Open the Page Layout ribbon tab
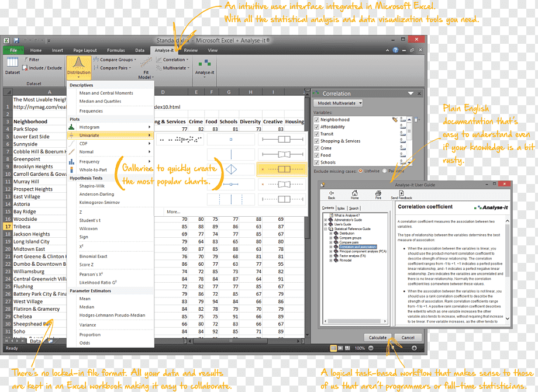 click(85, 50)
